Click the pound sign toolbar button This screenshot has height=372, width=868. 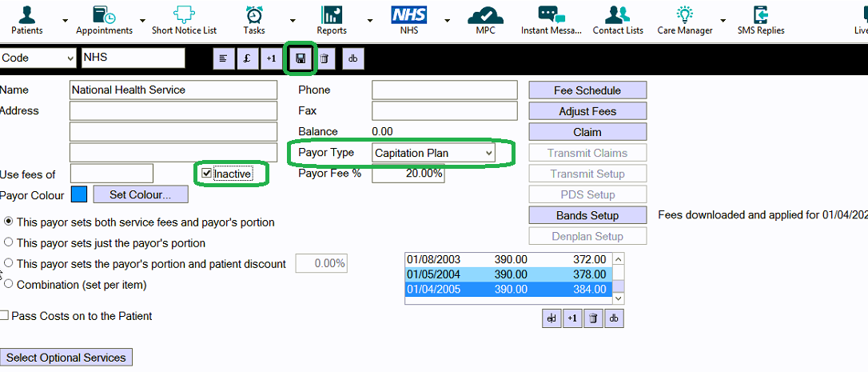tap(247, 58)
